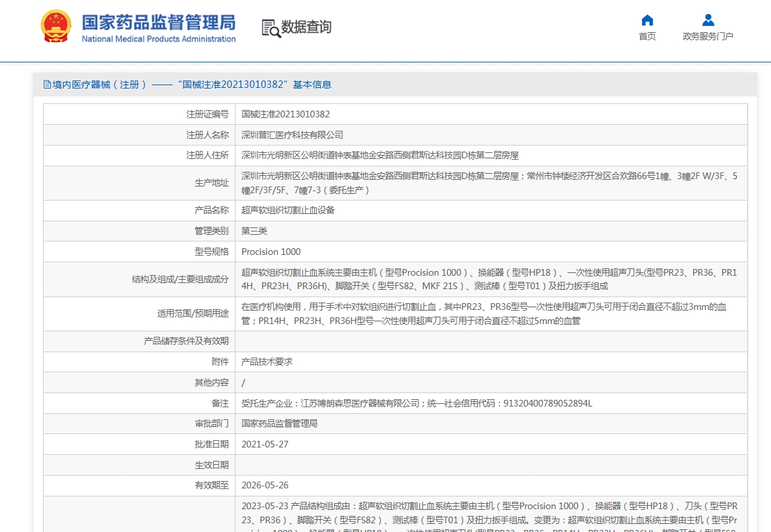Open the 产品技术要求 attachment
The width and height of the screenshot is (771, 532).
click(267, 362)
